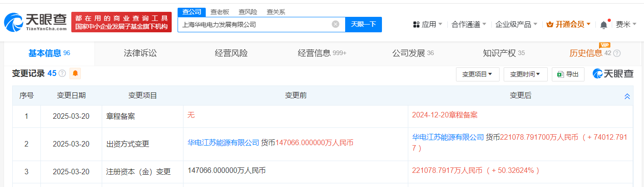Open 华电江苏能源有限公司 link in 变更前 column
Viewport: 644px width, 187px height.
point(223,142)
